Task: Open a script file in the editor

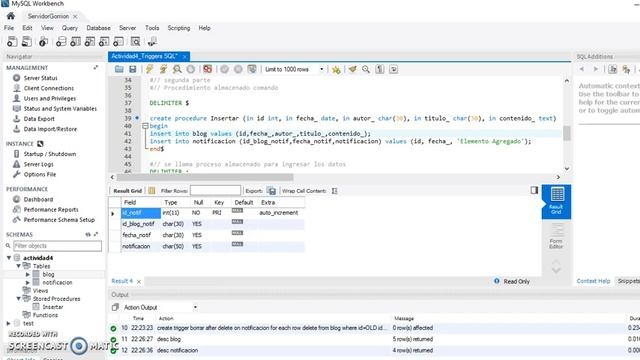Action: (x=119, y=69)
